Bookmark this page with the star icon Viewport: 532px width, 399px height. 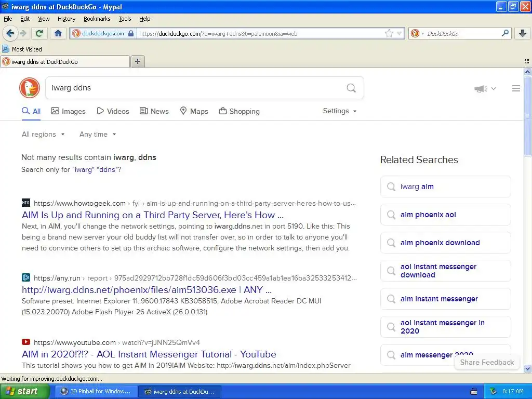[389, 33]
